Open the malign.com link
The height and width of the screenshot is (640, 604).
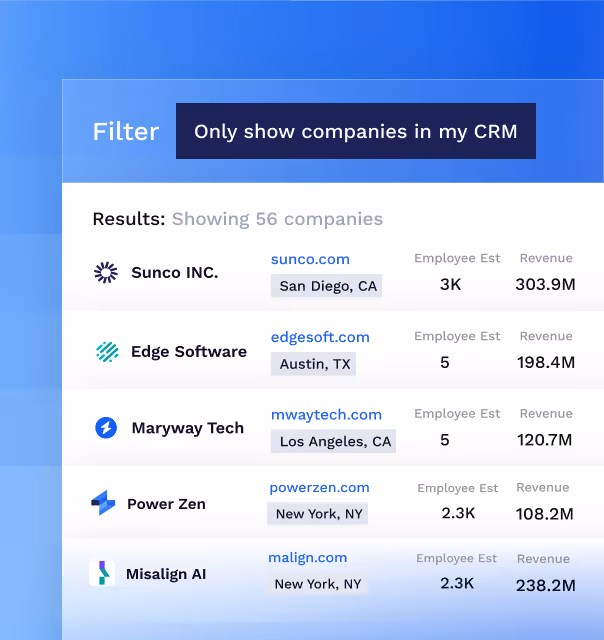point(307,558)
